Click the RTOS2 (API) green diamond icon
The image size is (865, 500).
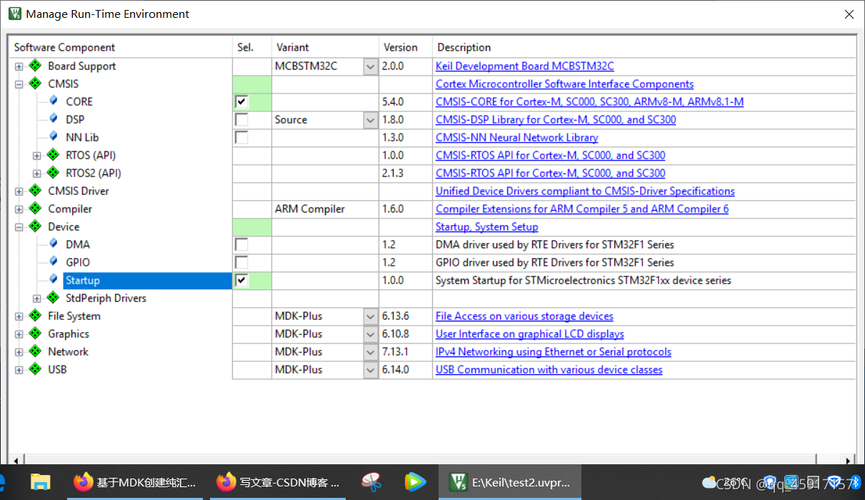pos(53,173)
